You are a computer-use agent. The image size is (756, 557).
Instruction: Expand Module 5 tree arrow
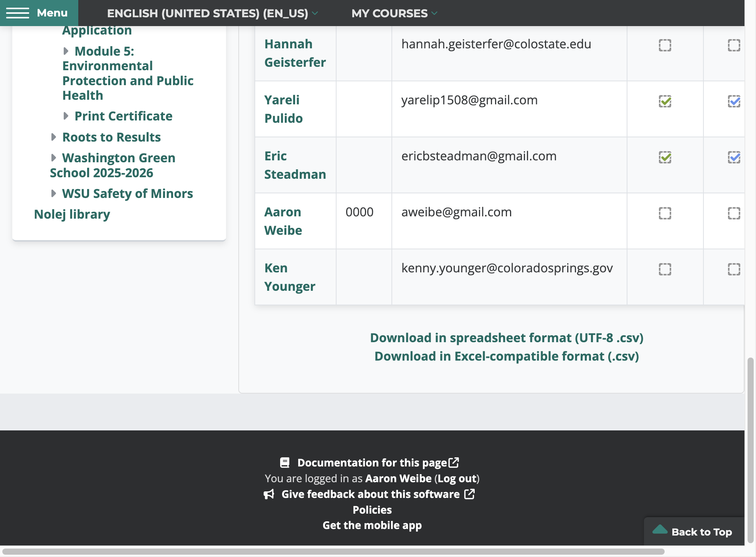click(x=66, y=51)
